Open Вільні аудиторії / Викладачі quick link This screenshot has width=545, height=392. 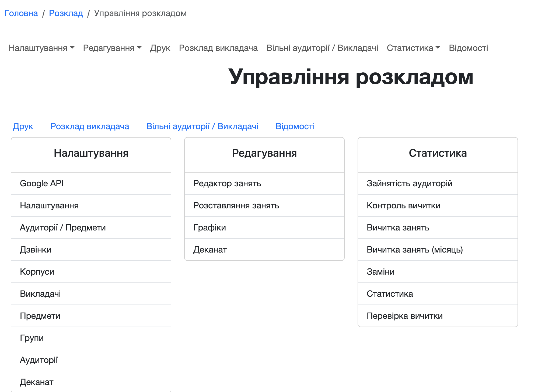(x=202, y=126)
